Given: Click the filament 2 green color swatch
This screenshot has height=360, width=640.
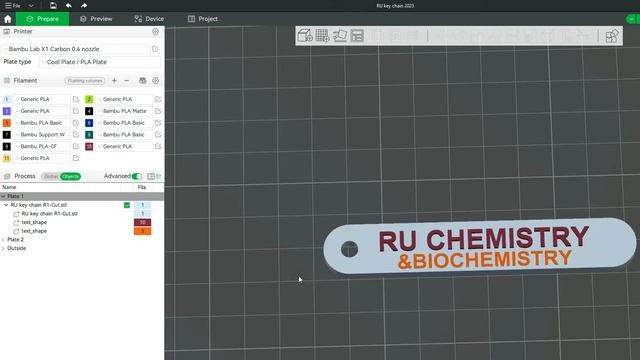Looking at the screenshot, I should pos(89,99).
